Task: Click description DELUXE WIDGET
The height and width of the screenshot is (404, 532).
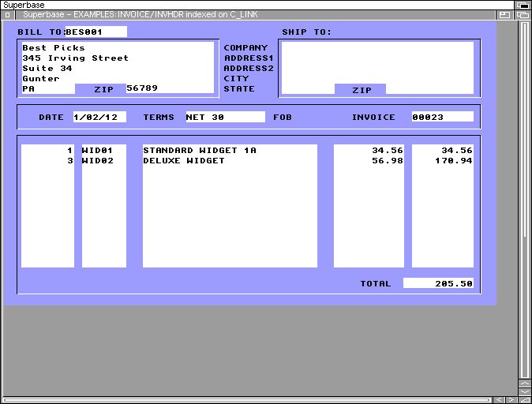Action: pyautogui.click(x=184, y=160)
